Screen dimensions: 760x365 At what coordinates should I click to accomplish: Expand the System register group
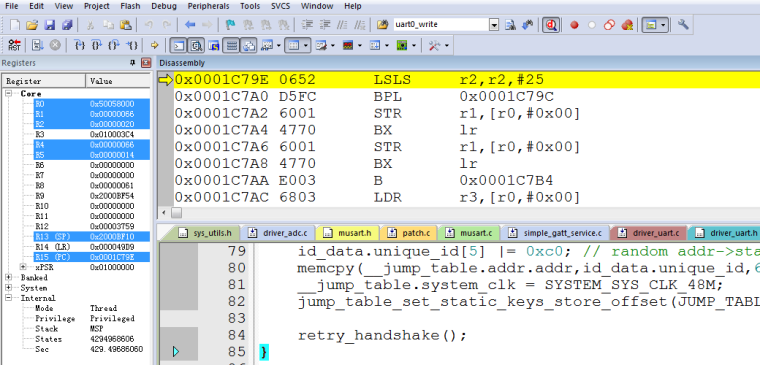coord(9,287)
